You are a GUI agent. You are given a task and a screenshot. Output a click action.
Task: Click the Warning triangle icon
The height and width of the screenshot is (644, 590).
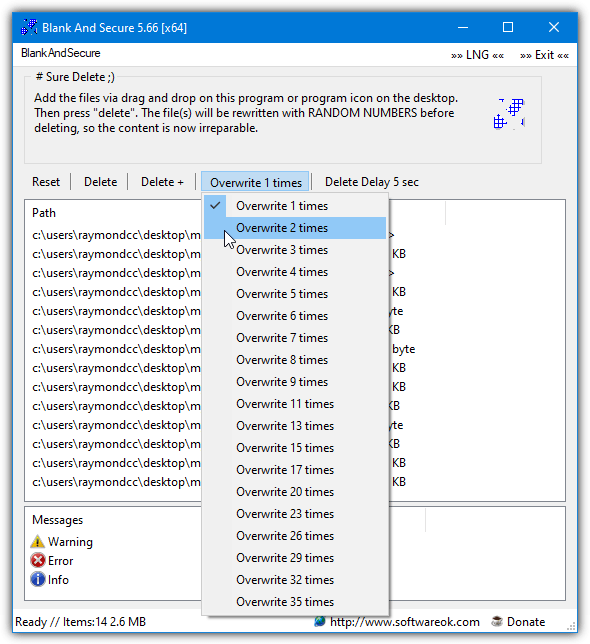[x=37, y=542]
